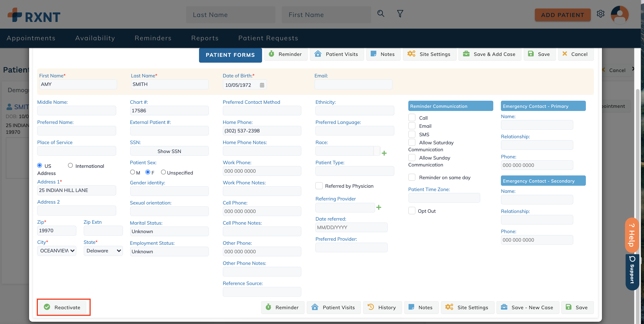Viewport: 644px width, 324px height.
Task: Click the top Save disk button
Action: click(x=539, y=54)
